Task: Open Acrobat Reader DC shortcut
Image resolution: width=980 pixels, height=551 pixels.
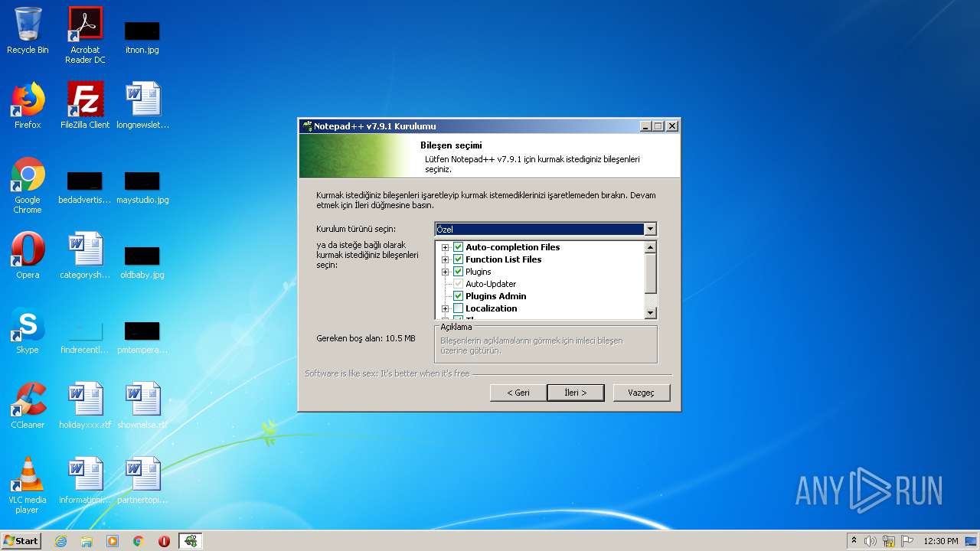Action: point(85,35)
